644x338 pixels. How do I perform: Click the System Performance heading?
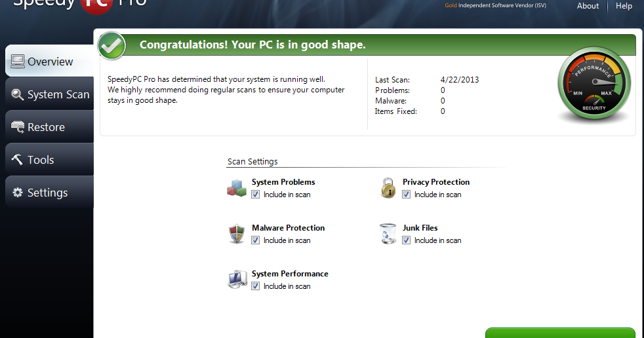pos(290,274)
